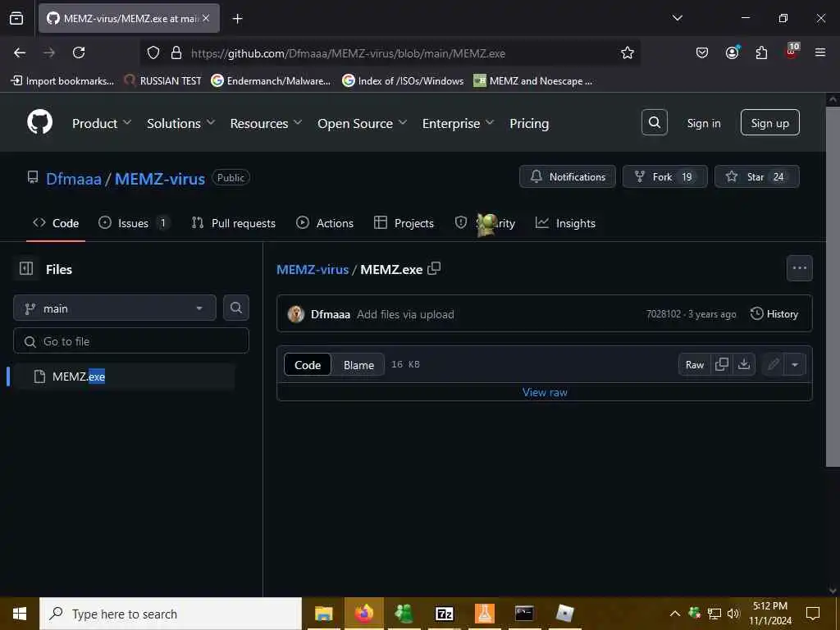Open the volume speaker tray icon
Screen dimensions: 840x630
click(x=733, y=614)
